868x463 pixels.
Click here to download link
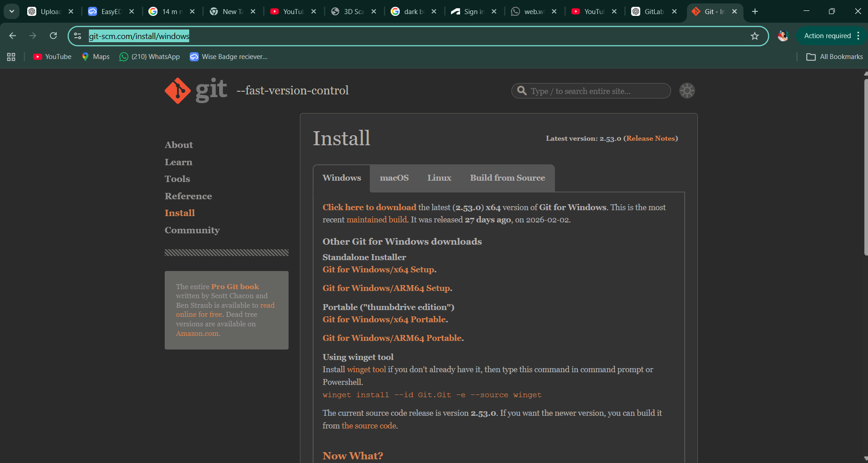coord(369,207)
